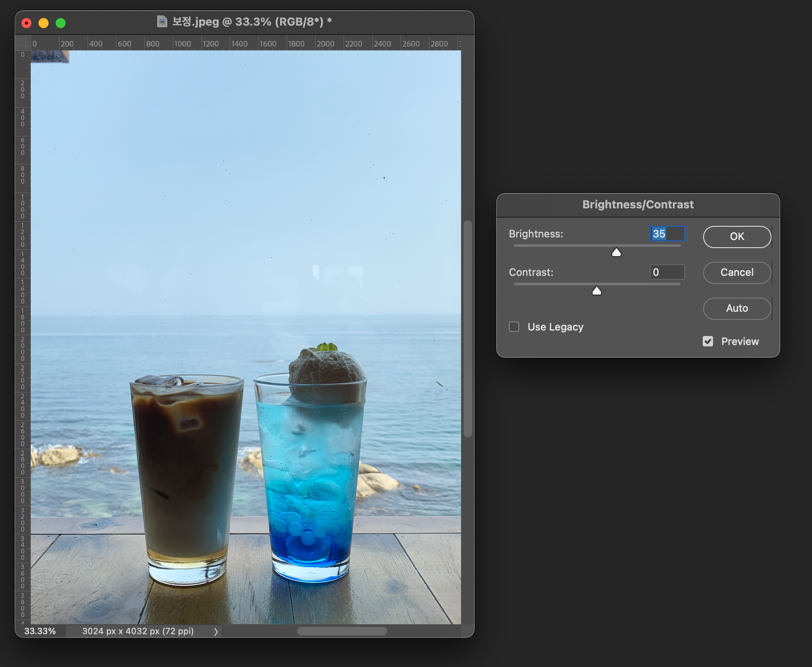The image size is (812, 667).
Task: Click the Contrast slider handle
Action: point(597,291)
